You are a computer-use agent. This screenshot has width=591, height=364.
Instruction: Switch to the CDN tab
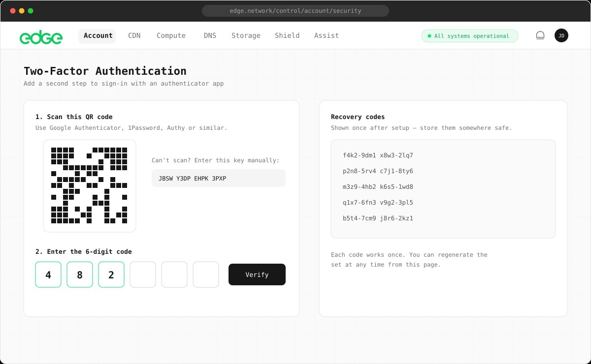pos(134,36)
